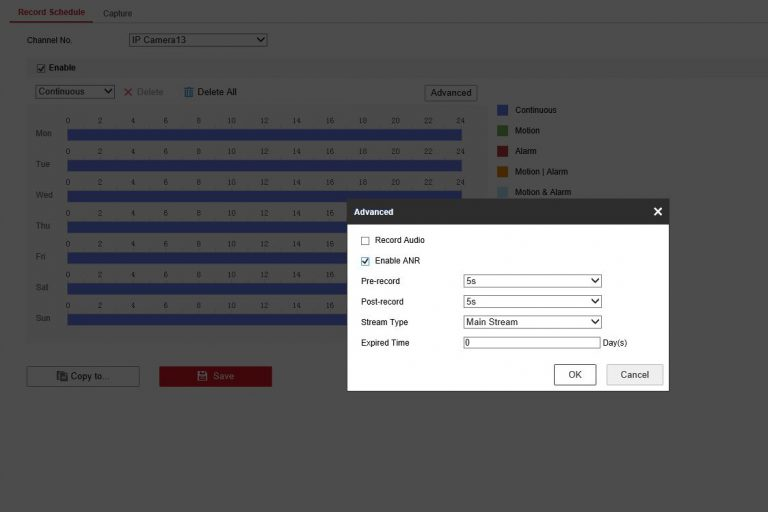Click Cancel in the Advanced dialog

coord(634,375)
